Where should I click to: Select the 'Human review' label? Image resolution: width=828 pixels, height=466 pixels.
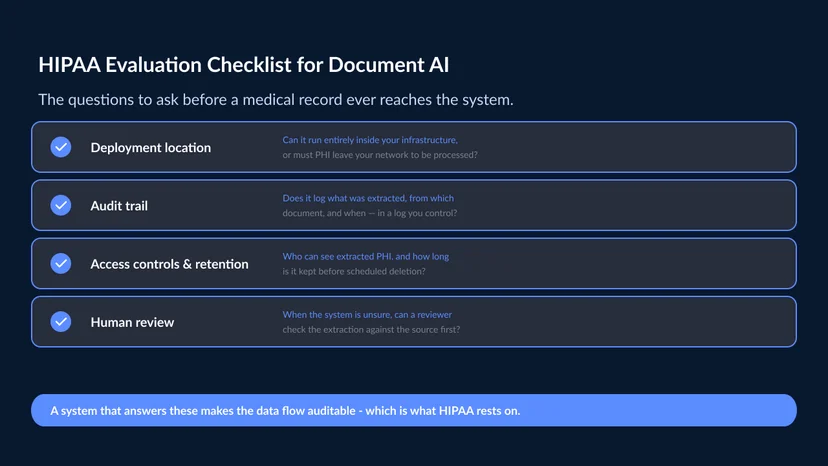pyautogui.click(x=132, y=322)
